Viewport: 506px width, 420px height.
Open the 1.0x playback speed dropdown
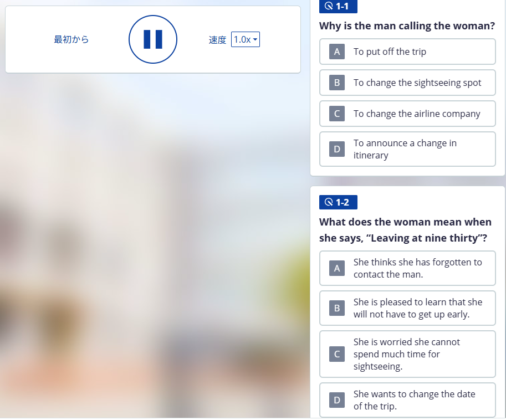click(245, 39)
